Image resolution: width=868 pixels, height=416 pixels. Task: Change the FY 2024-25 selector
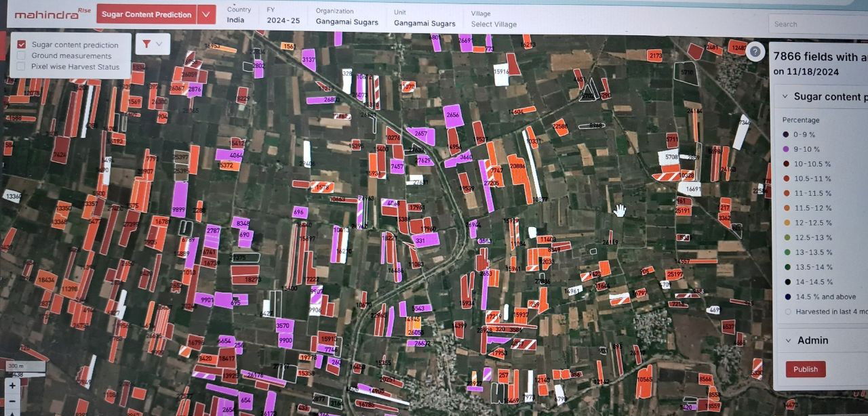[x=283, y=16]
